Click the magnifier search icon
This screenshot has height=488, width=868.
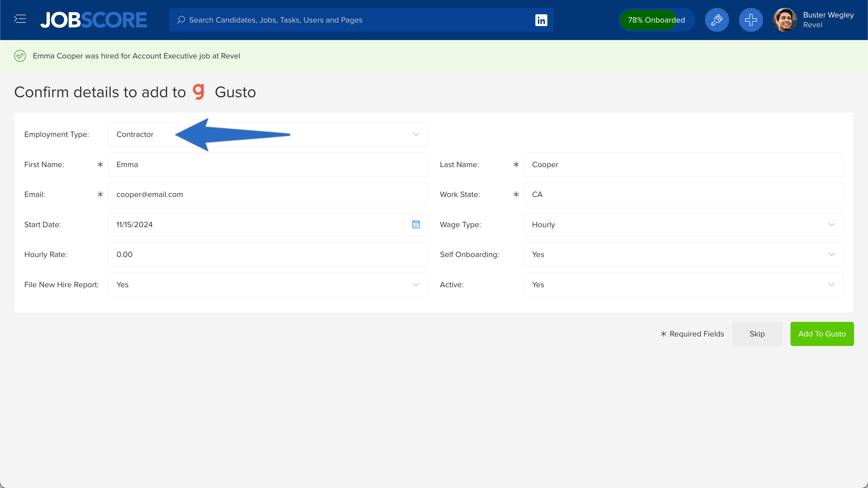point(181,20)
